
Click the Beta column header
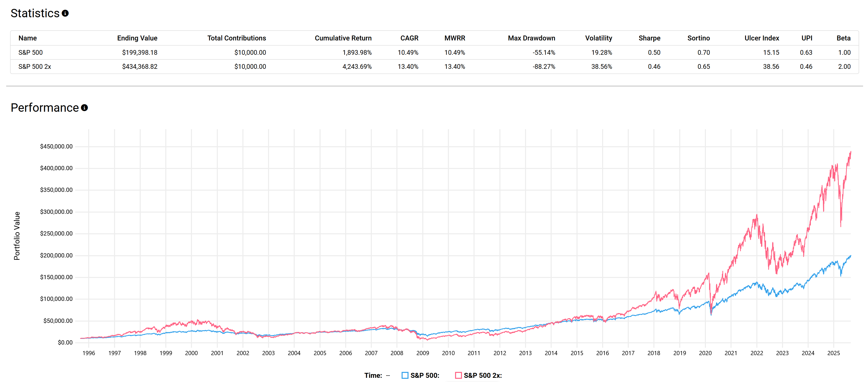(843, 38)
